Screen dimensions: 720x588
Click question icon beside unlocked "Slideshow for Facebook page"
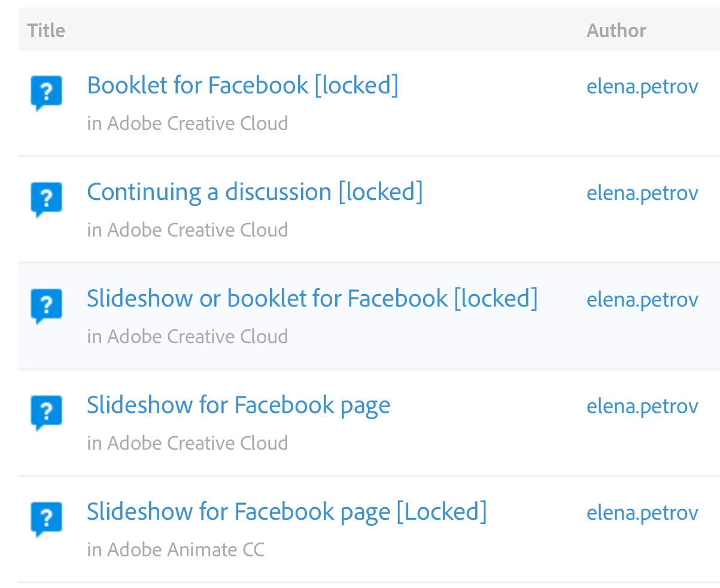point(46,413)
